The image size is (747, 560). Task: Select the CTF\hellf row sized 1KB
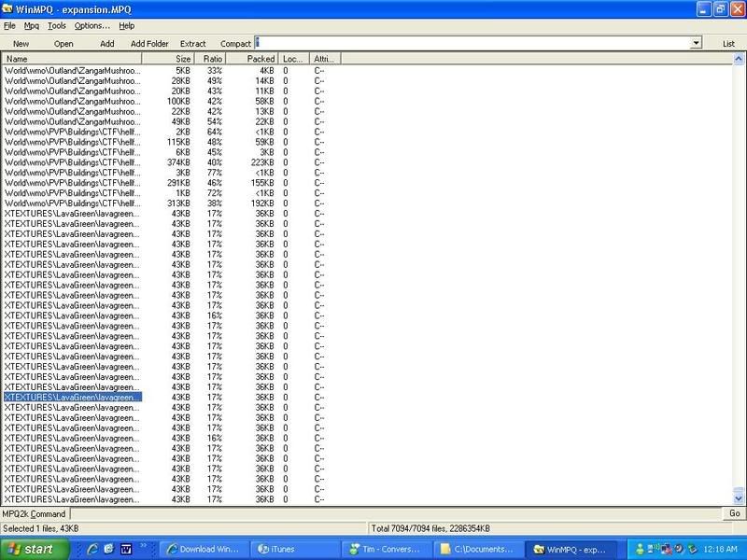pyautogui.click(x=73, y=193)
